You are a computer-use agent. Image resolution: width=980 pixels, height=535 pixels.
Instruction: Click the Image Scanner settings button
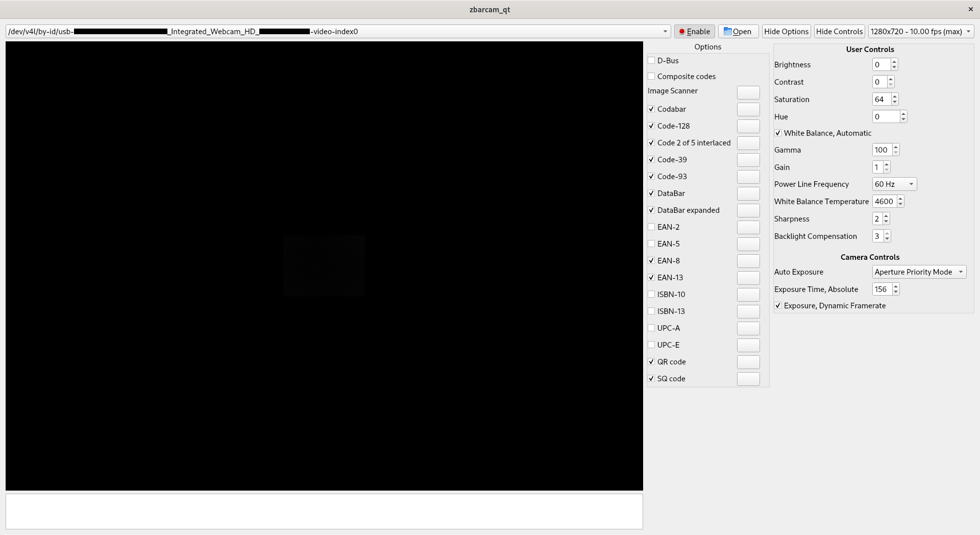tap(748, 92)
